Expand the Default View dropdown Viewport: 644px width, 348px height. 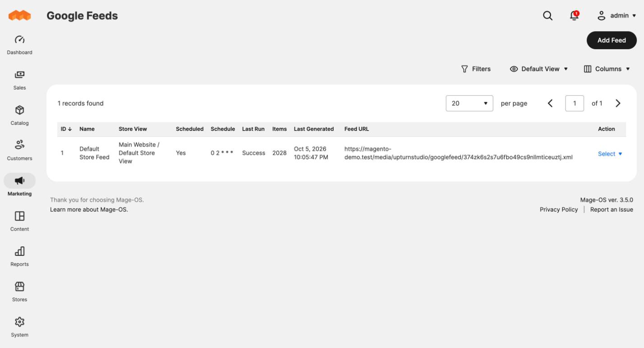[539, 69]
